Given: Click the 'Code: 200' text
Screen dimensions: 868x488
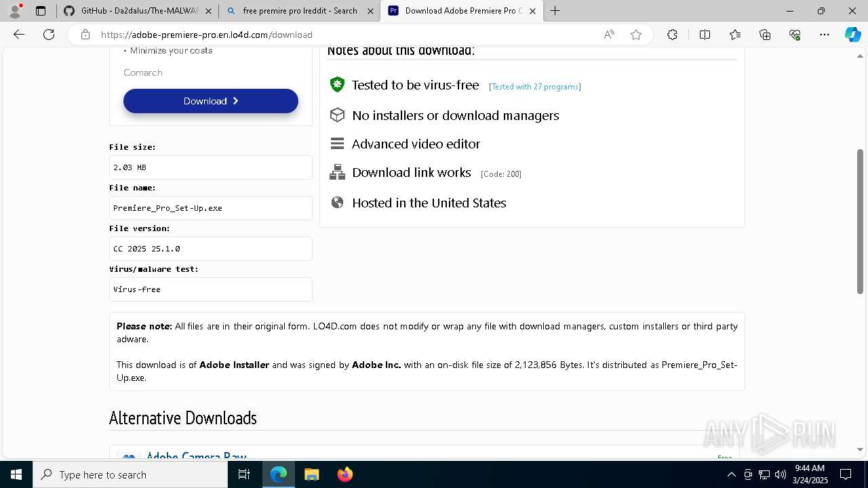Looking at the screenshot, I should tap(501, 174).
